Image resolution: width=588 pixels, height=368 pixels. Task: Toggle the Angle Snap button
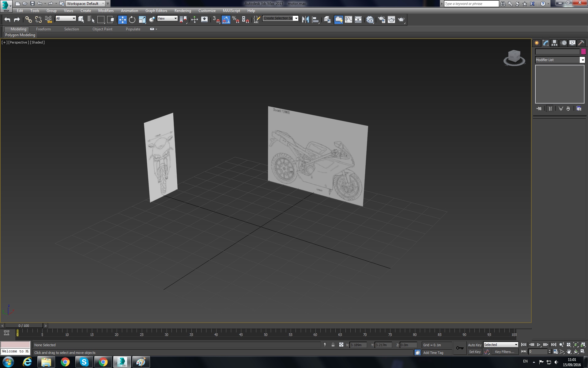pos(226,20)
